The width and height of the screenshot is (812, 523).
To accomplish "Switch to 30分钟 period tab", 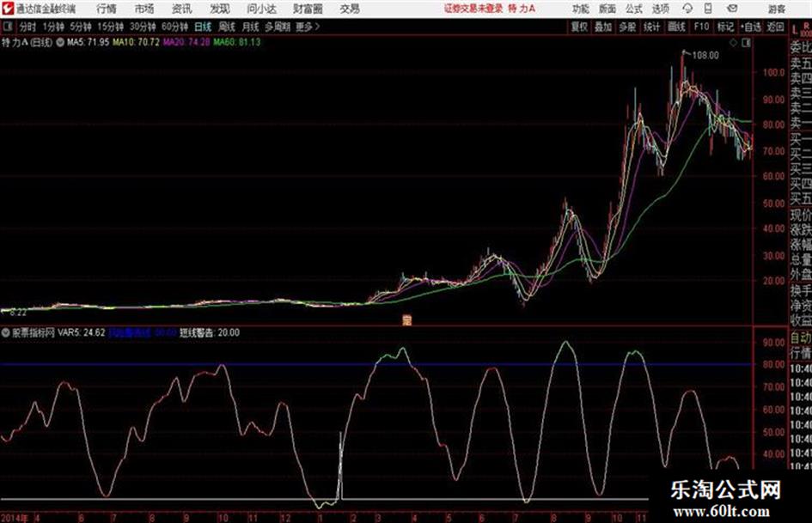I will pos(143,27).
